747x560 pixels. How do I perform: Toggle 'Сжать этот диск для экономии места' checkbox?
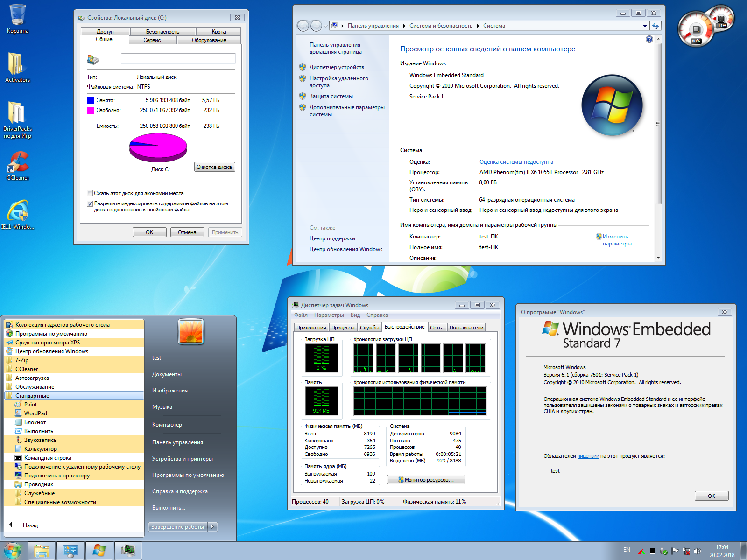click(x=90, y=193)
